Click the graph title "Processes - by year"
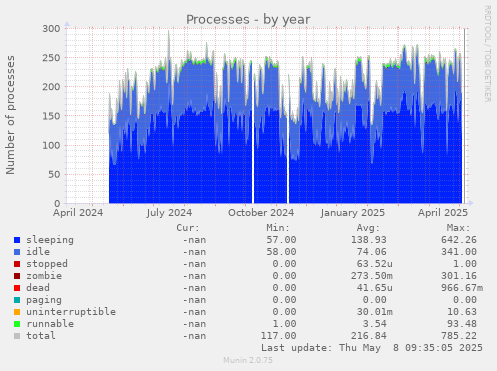Screen dimensions: 497x371 [248, 20]
